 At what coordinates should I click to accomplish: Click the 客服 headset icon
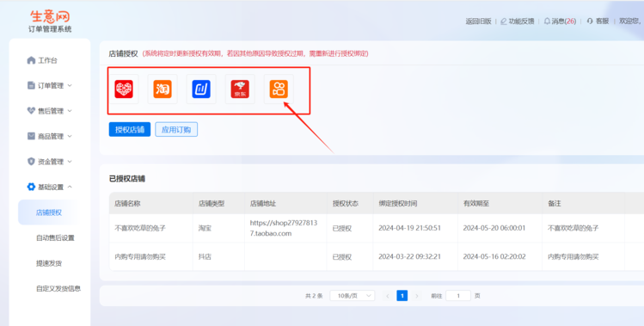point(590,21)
